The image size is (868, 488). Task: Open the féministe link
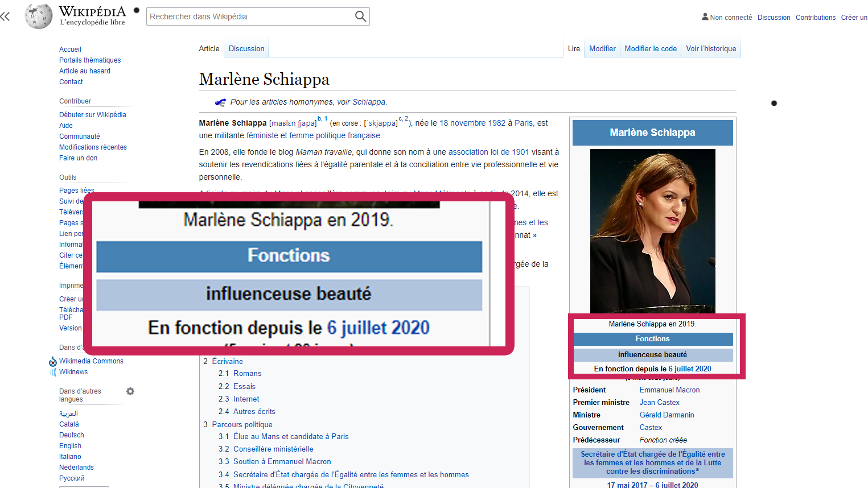point(262,135)
